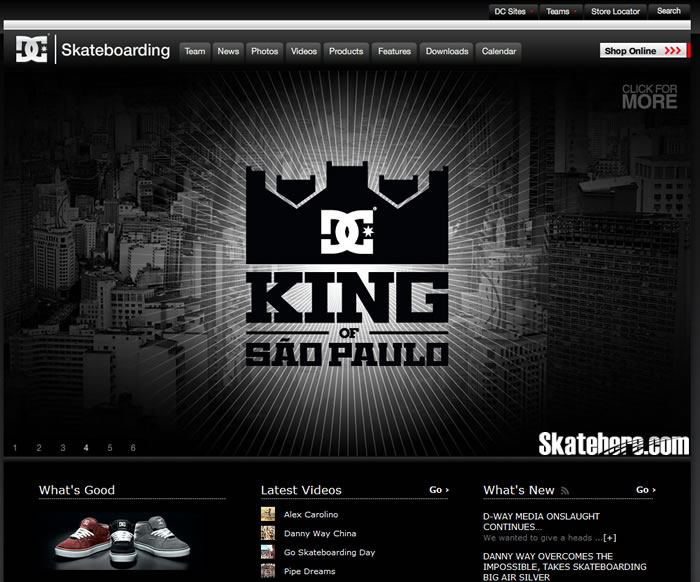The height and width of the screenshot is (582, 700).
Task: Click the RSS feed icon beside What's New
Action: coord(565,491)
